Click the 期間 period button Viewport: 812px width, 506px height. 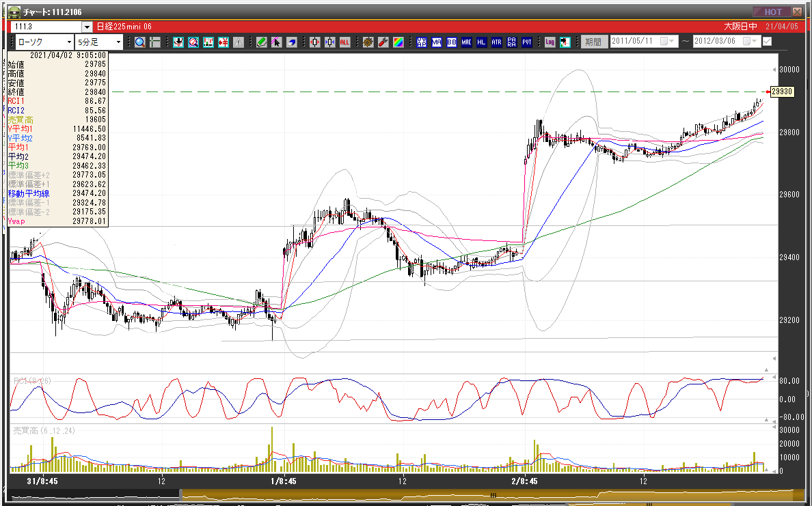coord(594,42)
